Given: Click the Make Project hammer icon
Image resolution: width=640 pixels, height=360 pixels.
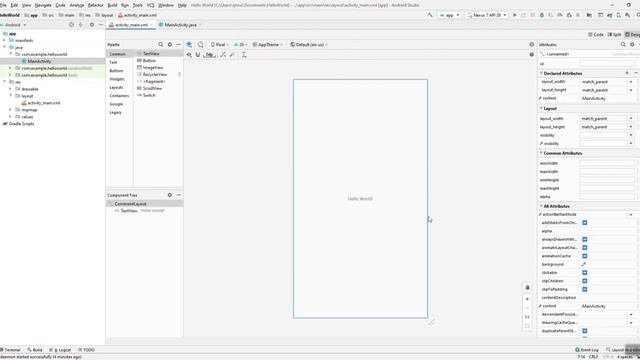Looking at the screenshot, I should (x=430, y=15).
